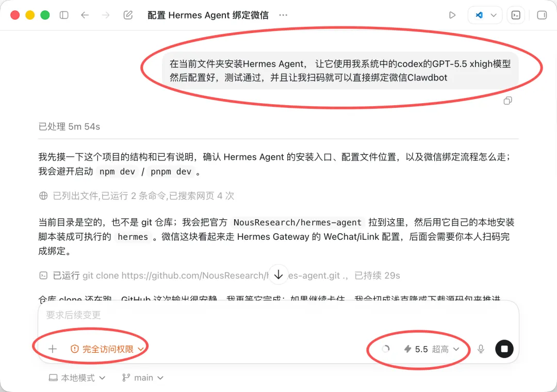557x392 pixels.
Task: Stop the running task with stop button
Action: tap(504, 349)
